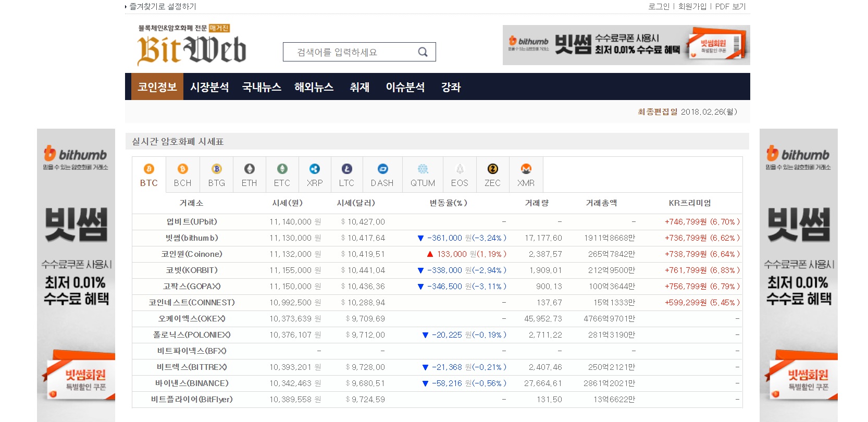Select the ZEC coin tab icon
Image resolution: width=868 pixels, height=422 pixels.
tap(492, 169)
